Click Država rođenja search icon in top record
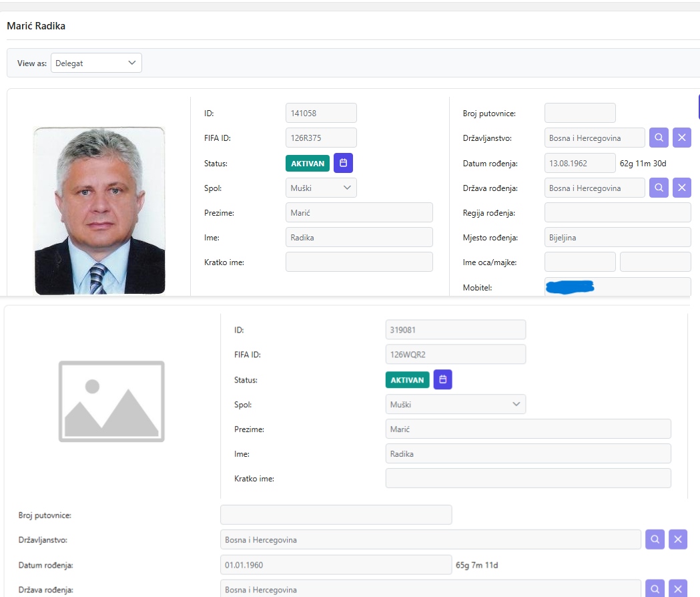The image size is (700, 597). click(659, 188)
